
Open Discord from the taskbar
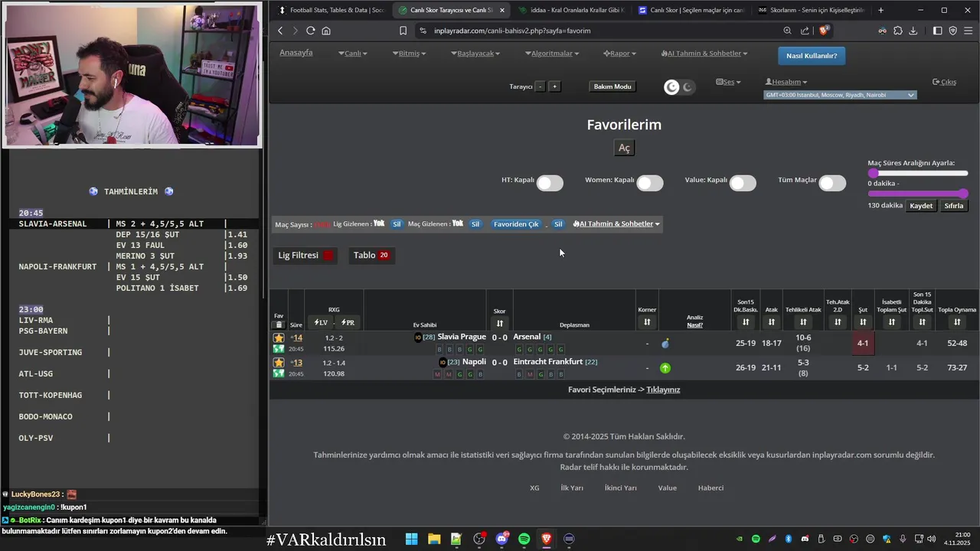pyautogui.click(x=502, y=539)
